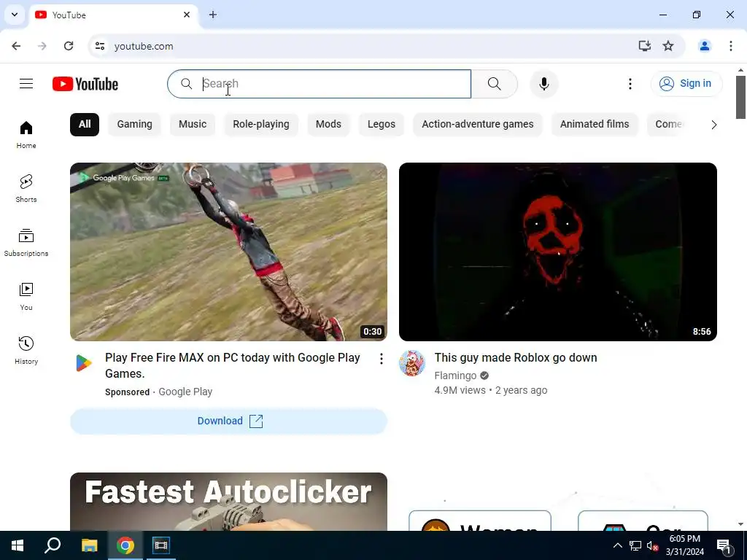
Task: Go back in Chrome
Action: click(16, 46)
